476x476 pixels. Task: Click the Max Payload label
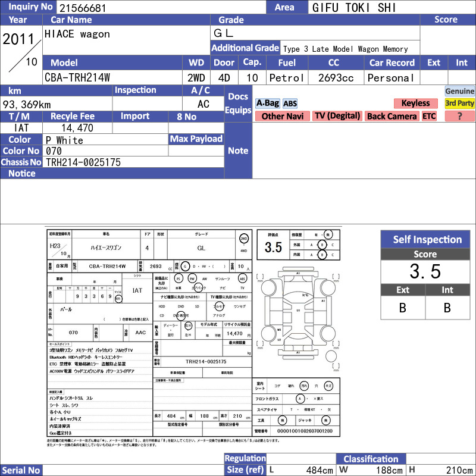click(x=196, y=139)
